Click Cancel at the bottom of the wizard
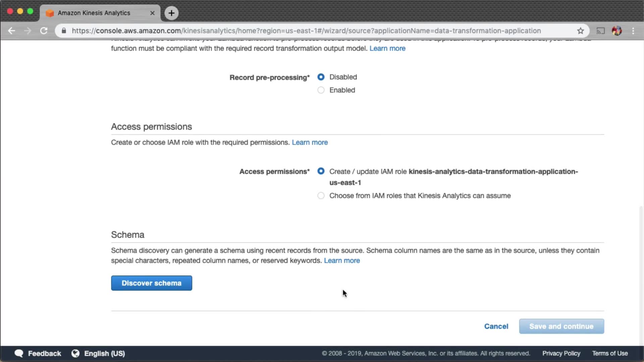 (496, 326)
